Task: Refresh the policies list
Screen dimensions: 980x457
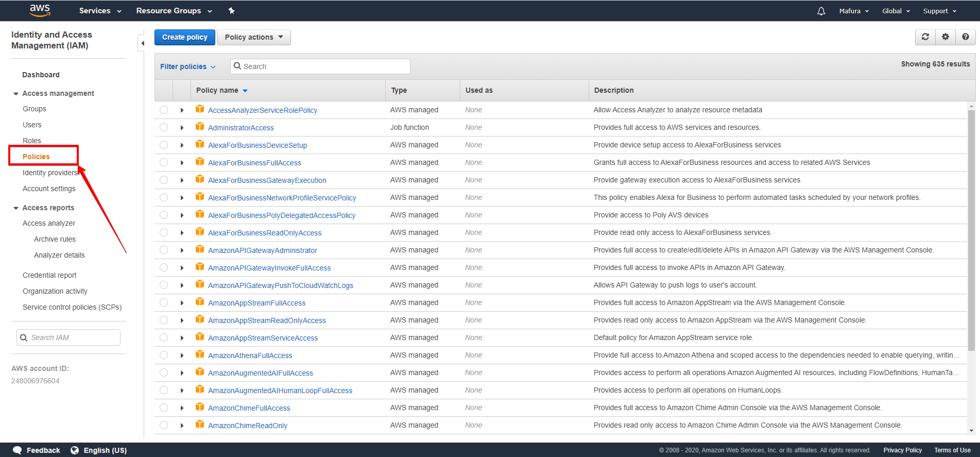Action: 925,37
